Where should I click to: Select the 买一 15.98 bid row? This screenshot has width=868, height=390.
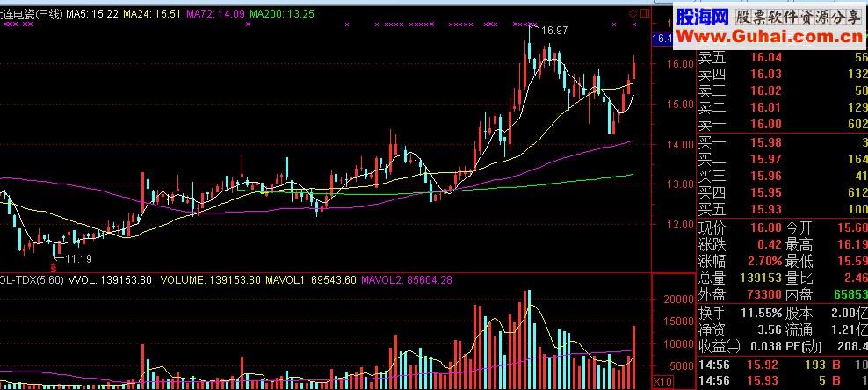[782, 142]
